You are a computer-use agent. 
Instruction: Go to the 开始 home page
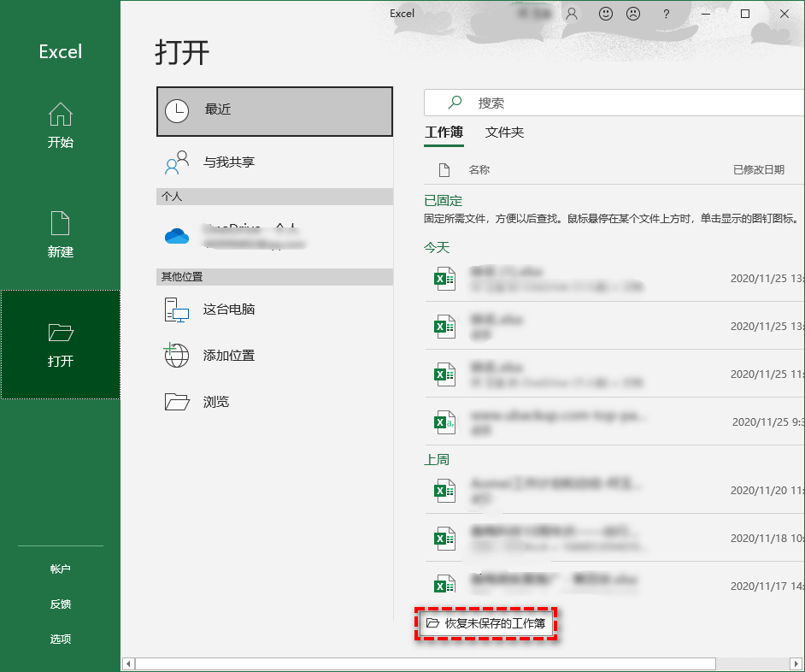coord(60,126)
